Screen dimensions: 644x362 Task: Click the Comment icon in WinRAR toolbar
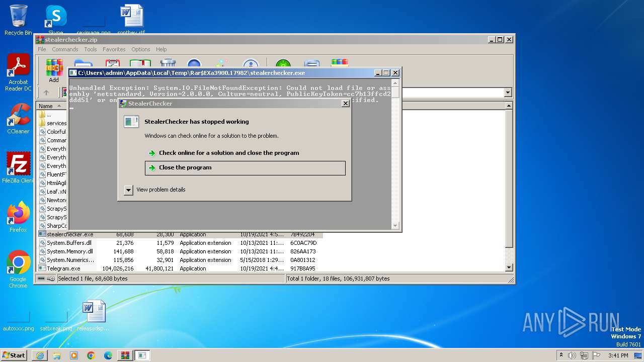click(x=312, y=63)
